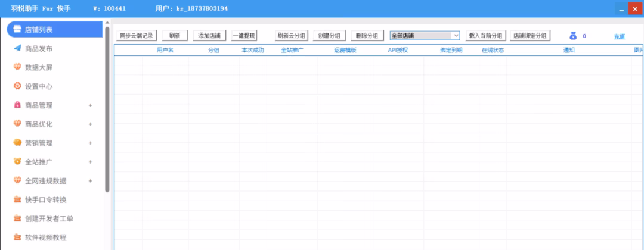Click the 创建开发者工单 sidebar icon
The height and width of the screenshot is (250, 644).
[18, 218]
